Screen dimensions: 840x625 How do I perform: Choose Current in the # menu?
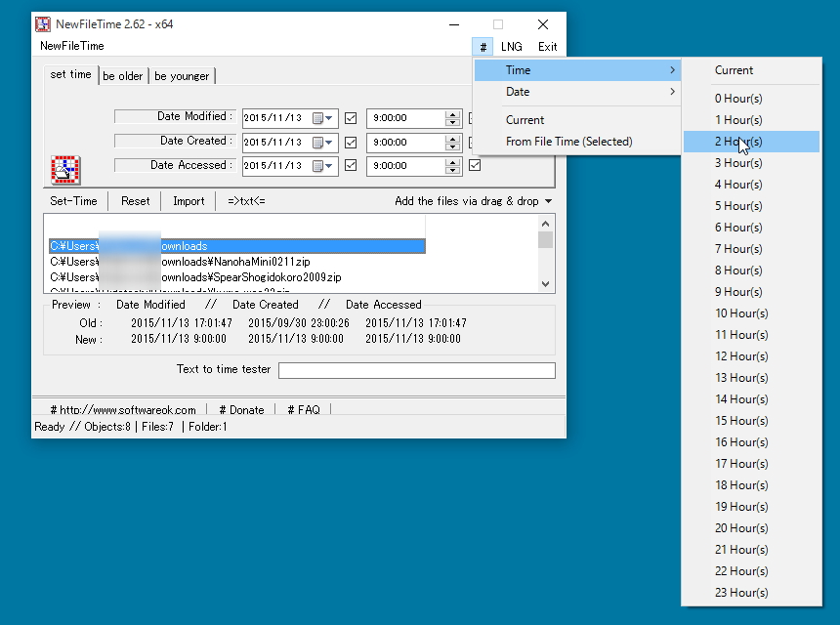pos(577,120)
